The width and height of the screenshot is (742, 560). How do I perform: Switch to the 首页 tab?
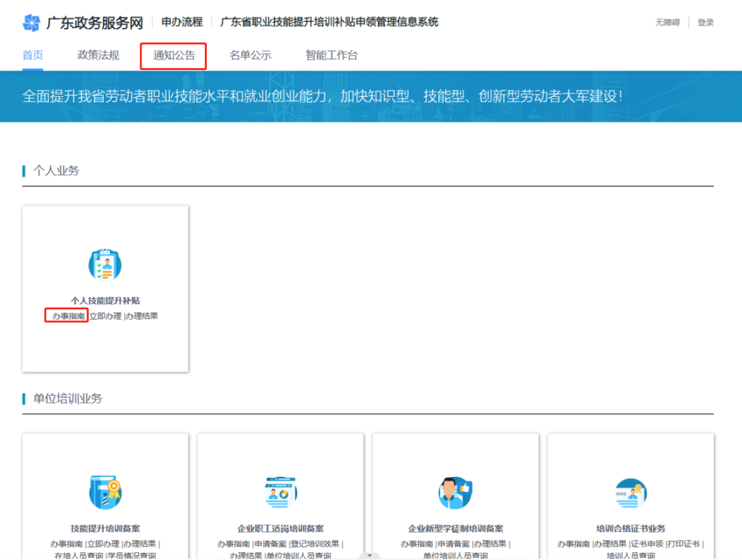[33, 56]
